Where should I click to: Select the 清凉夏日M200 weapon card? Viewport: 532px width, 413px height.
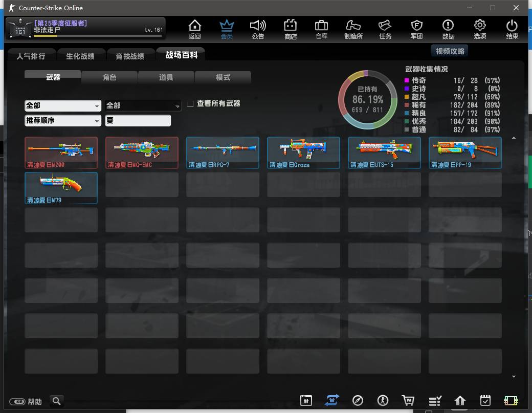[x=61, y=153]
